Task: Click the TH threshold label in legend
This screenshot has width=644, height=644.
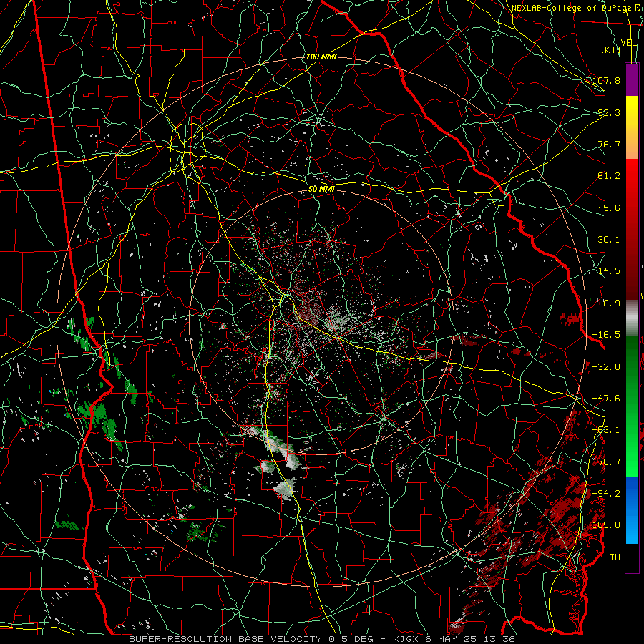Action: [x=615, y=557]
